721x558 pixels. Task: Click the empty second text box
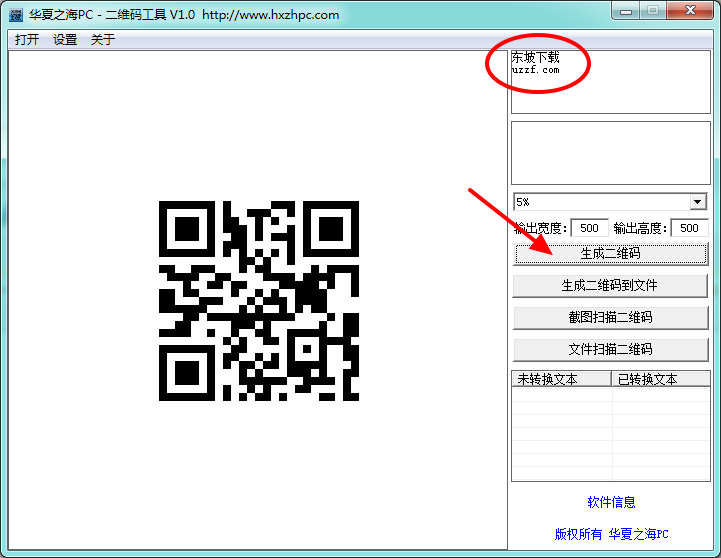[611, 153]
